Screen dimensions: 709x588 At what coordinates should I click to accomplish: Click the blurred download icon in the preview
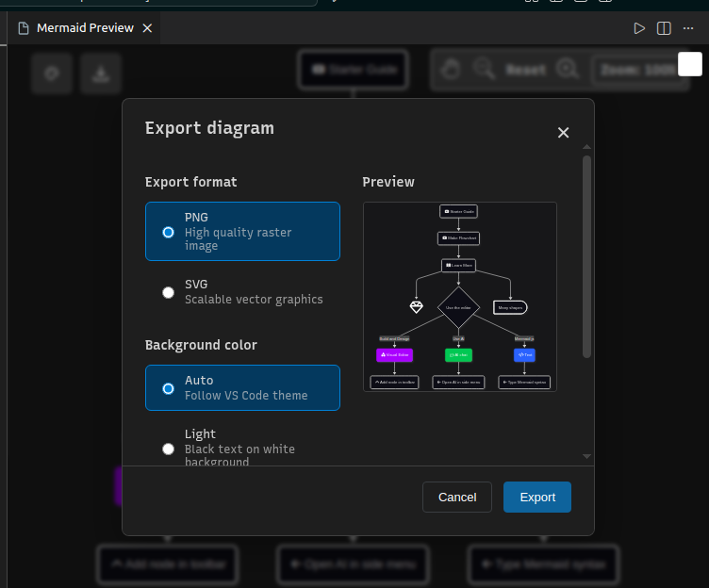pyautogui.click(x=101, y=73)
